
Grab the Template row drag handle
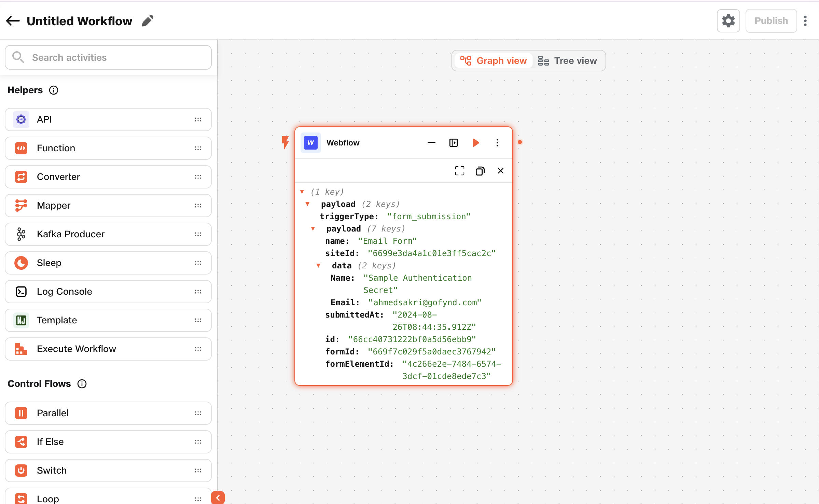(198, 320)
